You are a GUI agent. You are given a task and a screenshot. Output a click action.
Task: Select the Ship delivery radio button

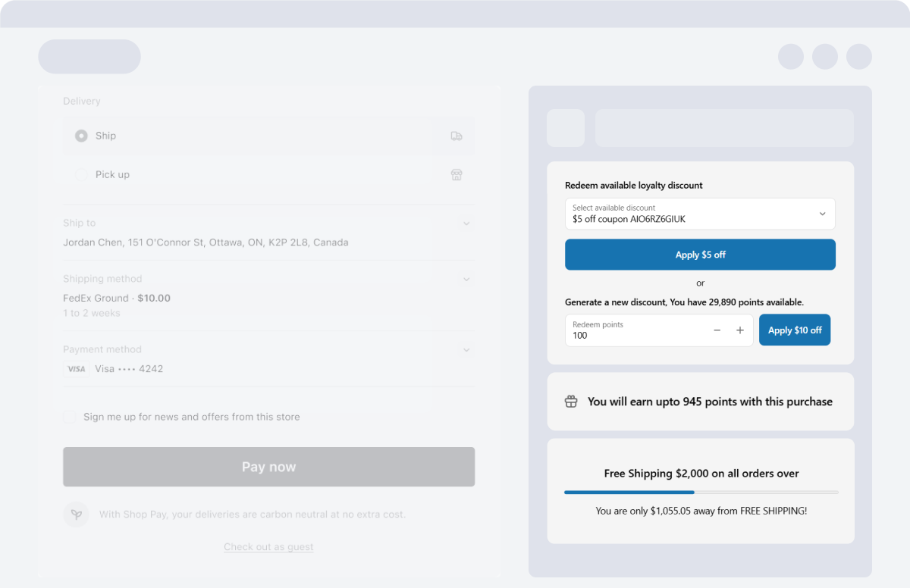click(x=81, y=136)
